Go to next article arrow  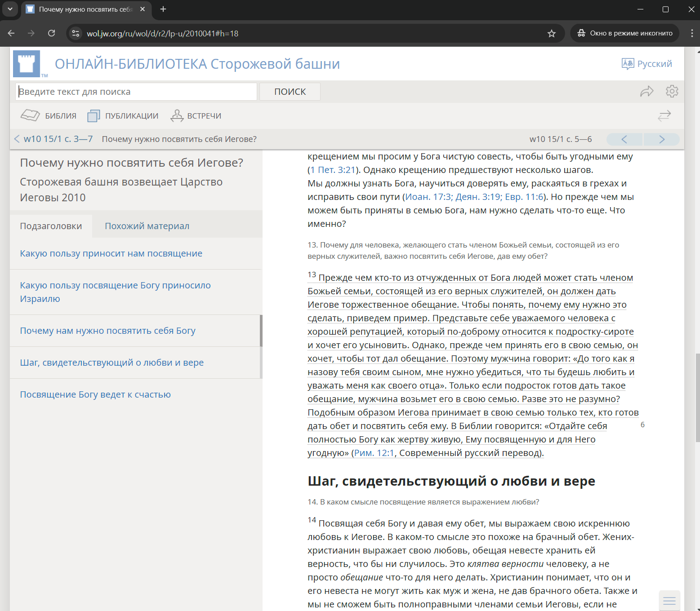[661, 139]
